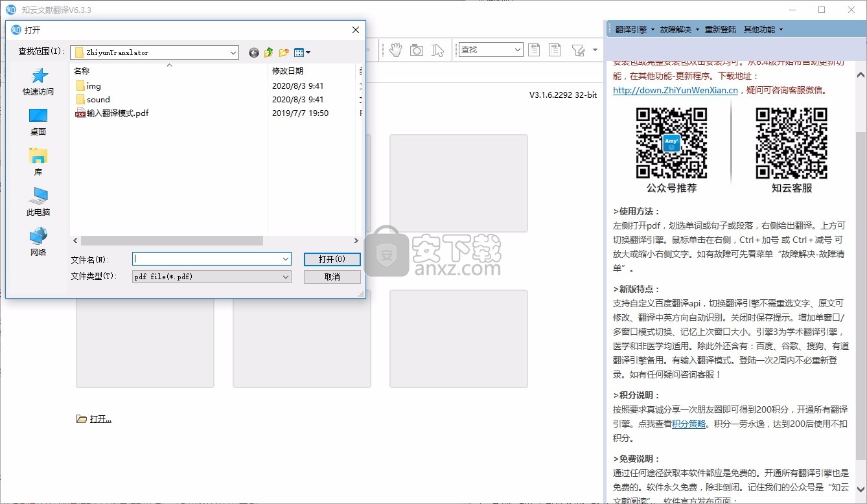The image size is (867, 504).
Task: Select file 输入翻译模式.pdf
Action: coord(112,113)
